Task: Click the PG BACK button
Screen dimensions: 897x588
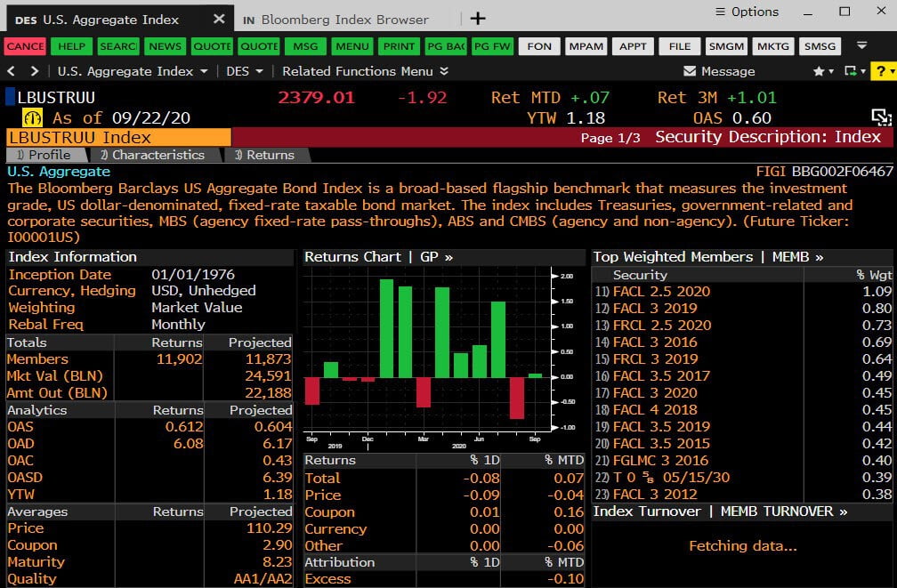Action: (x=446, y=46)
